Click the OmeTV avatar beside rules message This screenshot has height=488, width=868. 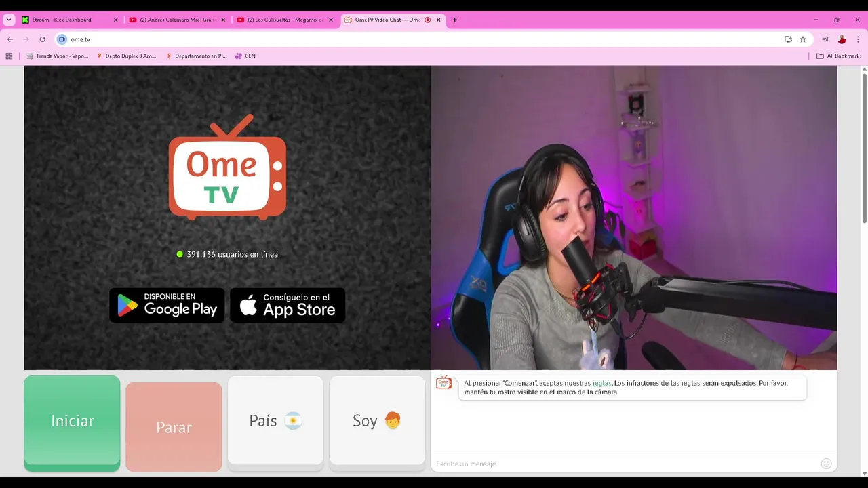(443, 383)
